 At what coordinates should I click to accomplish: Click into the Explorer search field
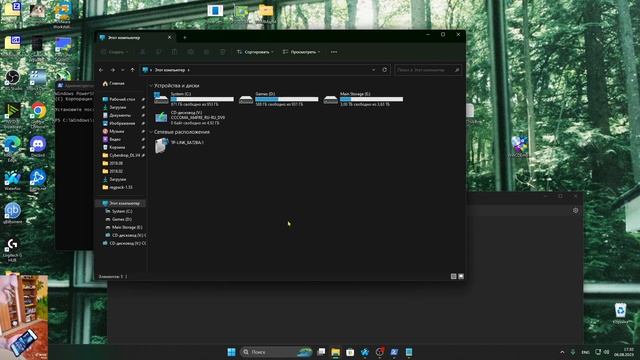tap(428, 70)
